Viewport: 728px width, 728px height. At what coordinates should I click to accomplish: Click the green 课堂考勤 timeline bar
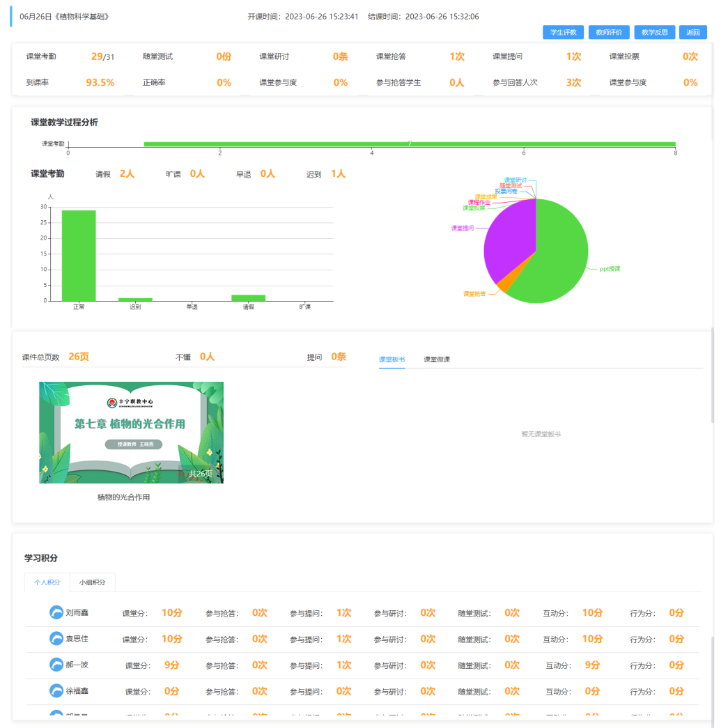coord(410,144)
